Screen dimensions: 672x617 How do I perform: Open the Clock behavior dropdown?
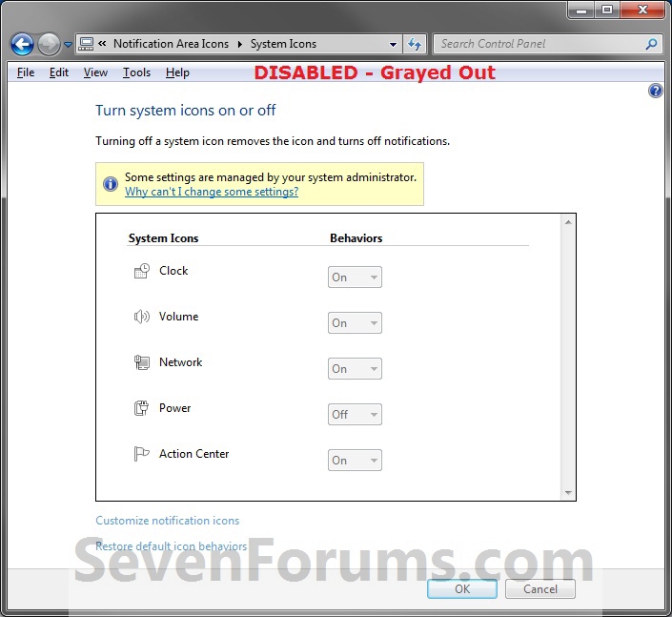355,278
